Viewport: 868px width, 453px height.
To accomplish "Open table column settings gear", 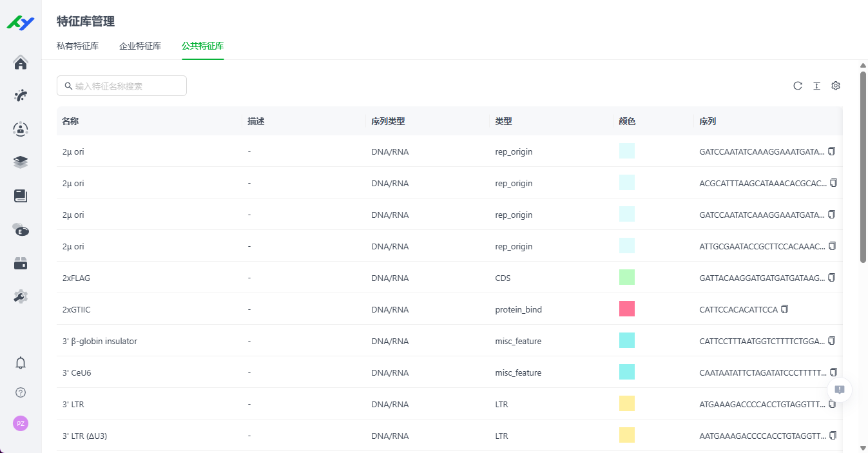I will pyautogui.click(x=836, y=86).
